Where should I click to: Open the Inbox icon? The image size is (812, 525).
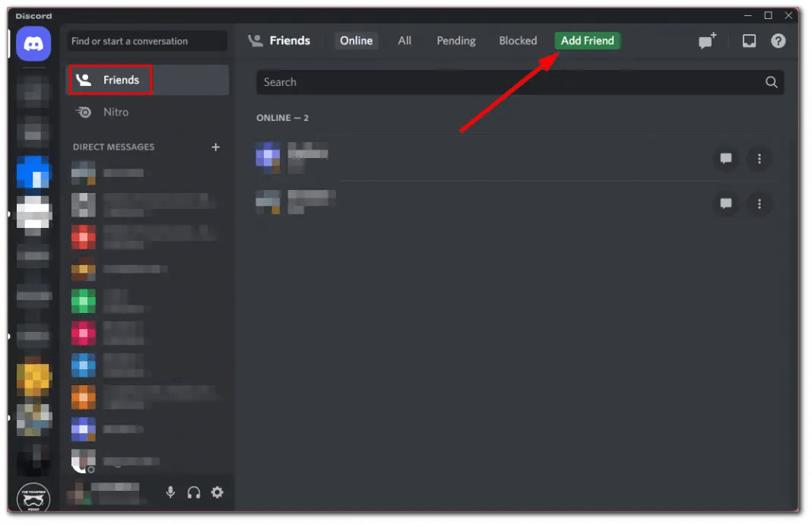pyautogui.click(x=749, y=40)
